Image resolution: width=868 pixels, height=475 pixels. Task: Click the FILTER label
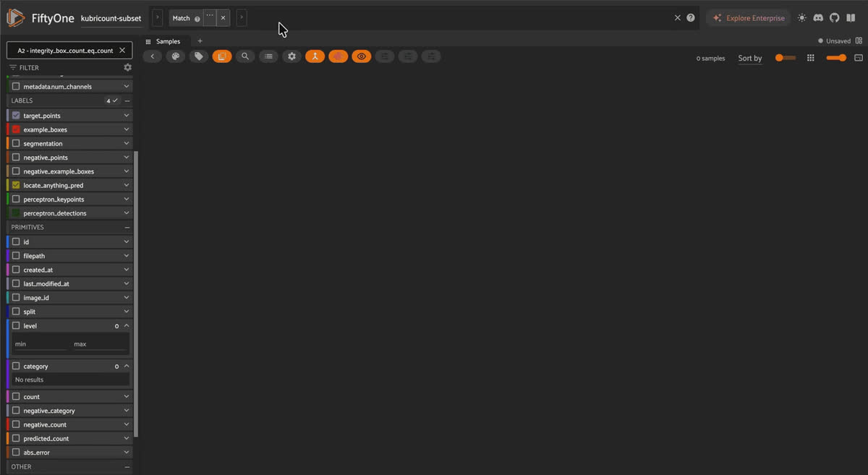tap(29, 68)
